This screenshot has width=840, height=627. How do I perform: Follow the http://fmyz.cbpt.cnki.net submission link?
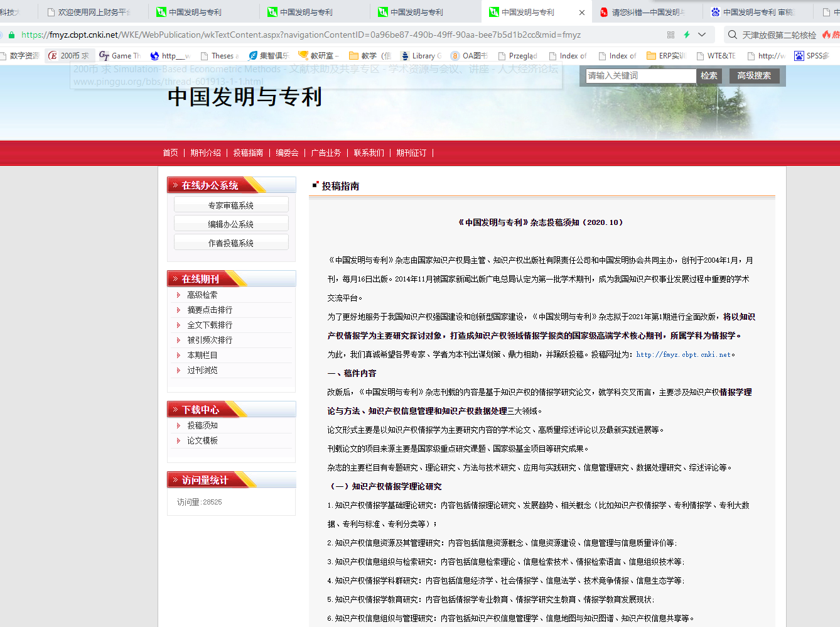[x=684, y=354]
